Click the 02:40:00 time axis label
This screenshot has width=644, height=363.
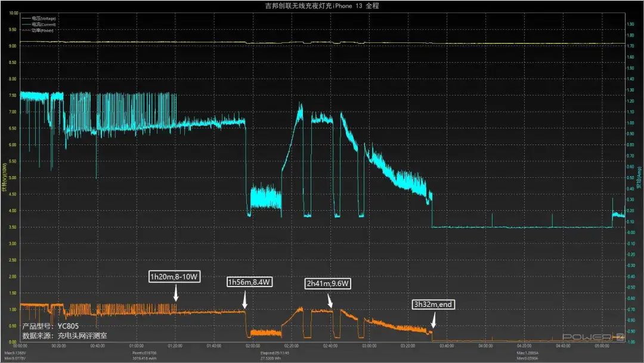tap(330, 346)
